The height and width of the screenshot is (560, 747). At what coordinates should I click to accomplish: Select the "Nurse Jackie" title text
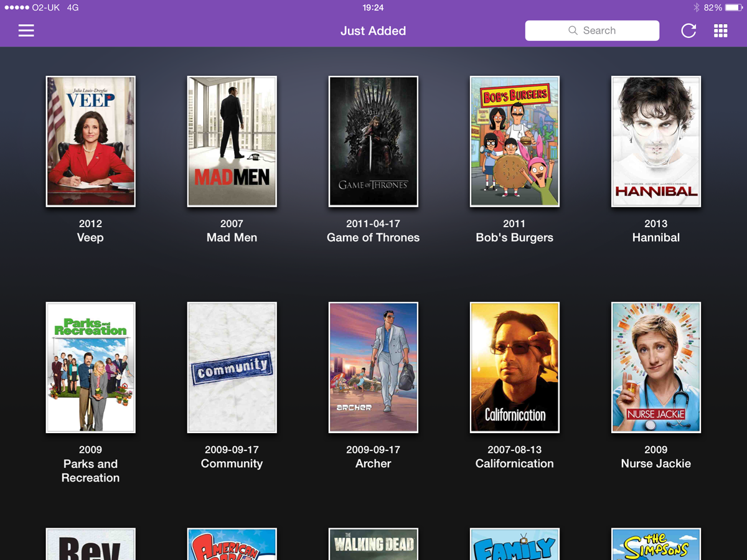pos(656,464)
